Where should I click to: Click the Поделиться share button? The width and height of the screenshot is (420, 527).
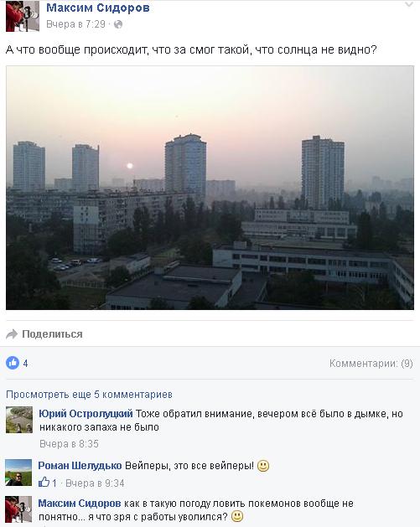click(x=52, y=334)
